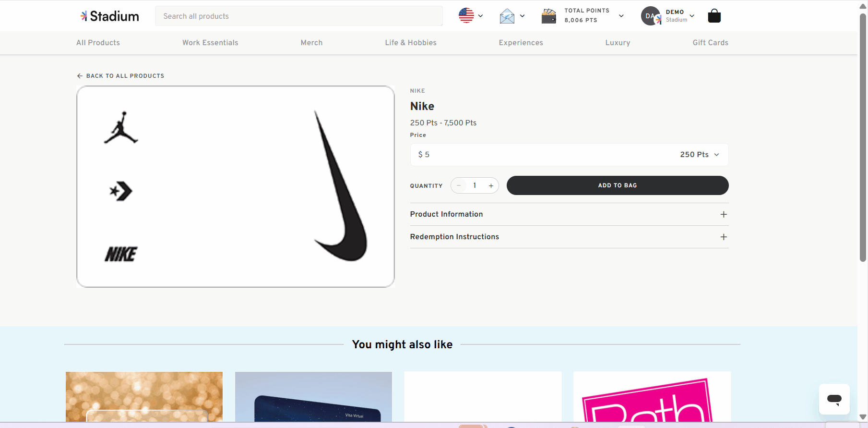Image resolution: width=868 pixels, height=428 pixels.
Task: Click the back arrow icon
Action: coord(80,76)
